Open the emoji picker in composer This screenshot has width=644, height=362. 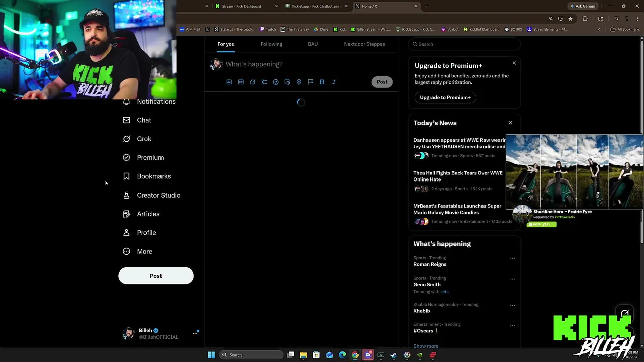276,82
